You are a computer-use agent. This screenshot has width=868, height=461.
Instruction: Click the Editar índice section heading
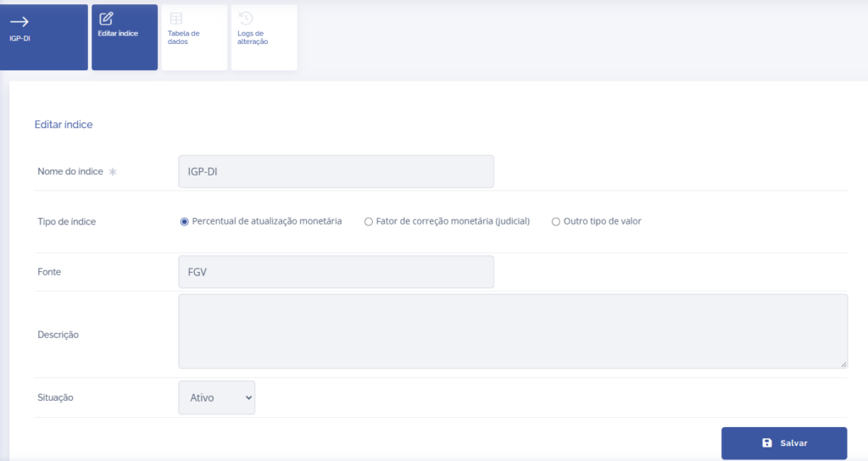tap(64, 125)
